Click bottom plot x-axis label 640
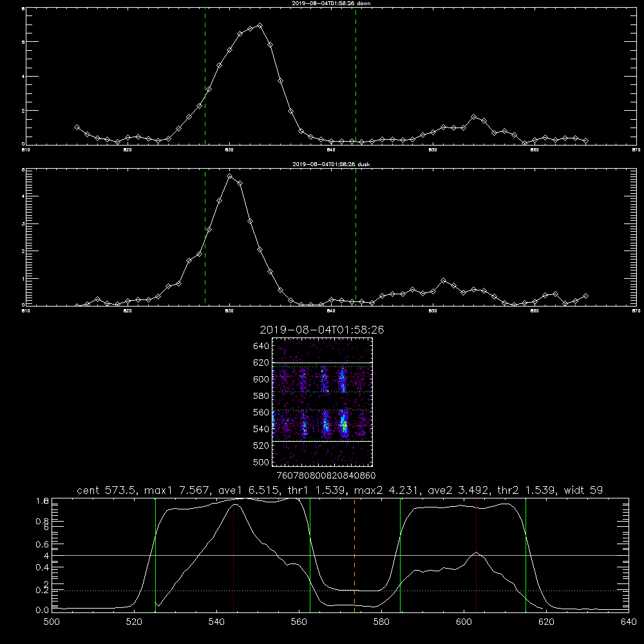This screenshot has height=644, width=644. click(x=629, y=622)
